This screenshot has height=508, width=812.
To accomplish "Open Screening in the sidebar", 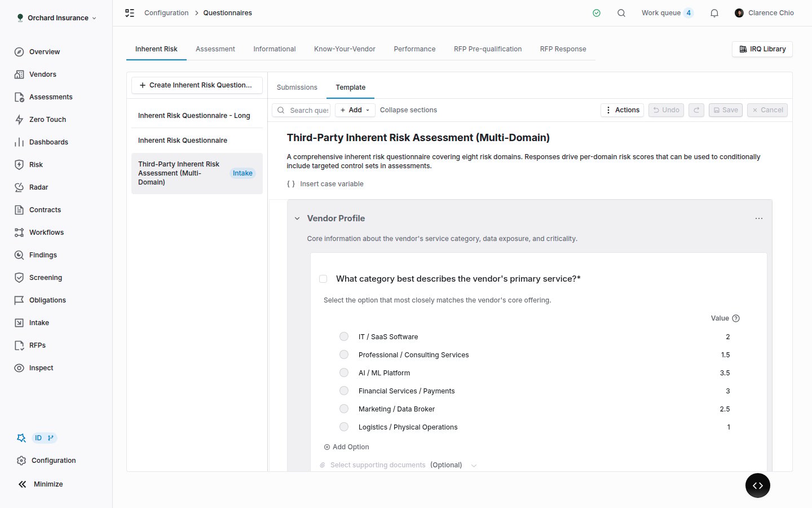I will (45, 278).
